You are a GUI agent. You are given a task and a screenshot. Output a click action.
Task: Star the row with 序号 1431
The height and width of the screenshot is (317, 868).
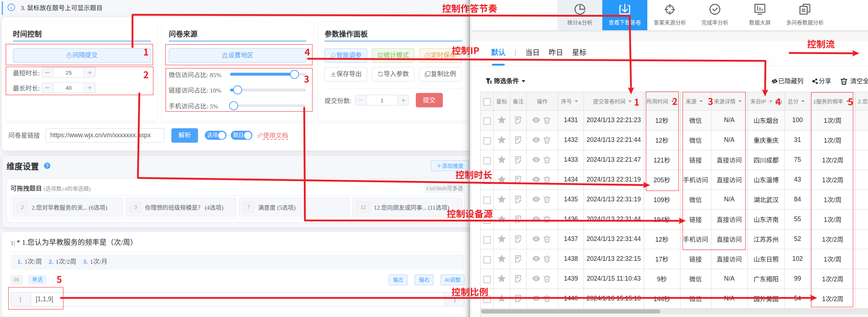(502, 120)
